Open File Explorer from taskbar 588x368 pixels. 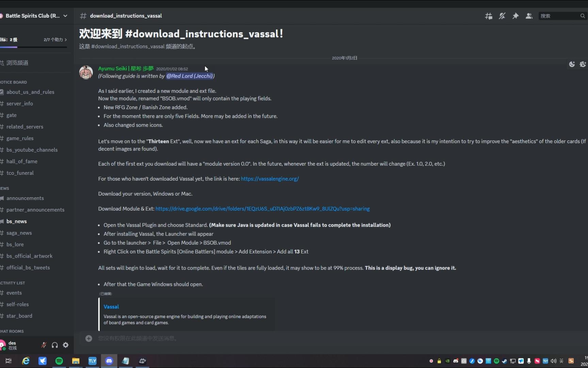(x=76, y=361)
